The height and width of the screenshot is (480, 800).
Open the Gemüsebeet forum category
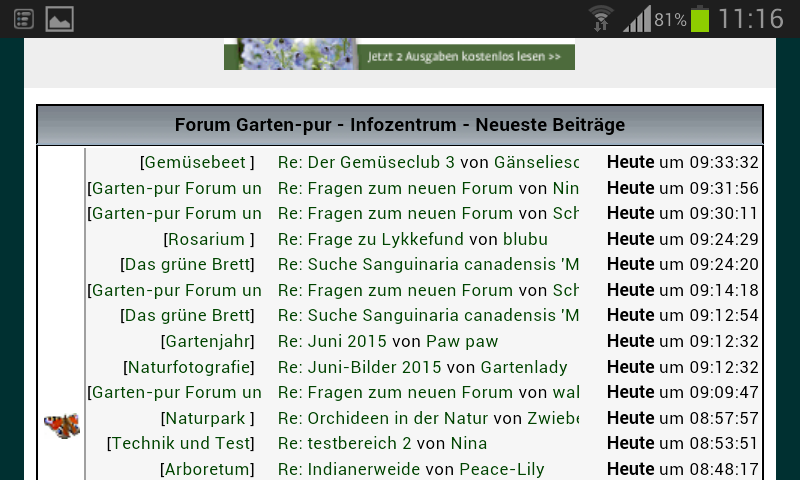(x=196, y=162)
